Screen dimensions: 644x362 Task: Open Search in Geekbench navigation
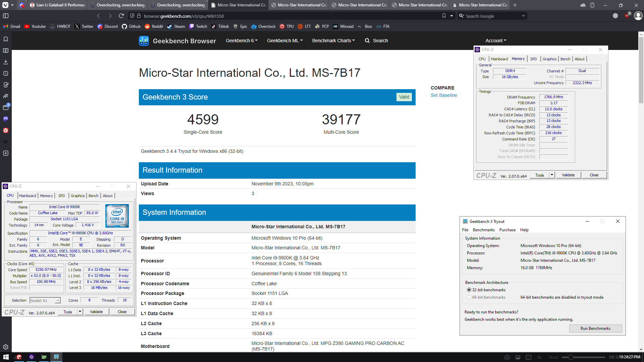[x=376, y=41]
